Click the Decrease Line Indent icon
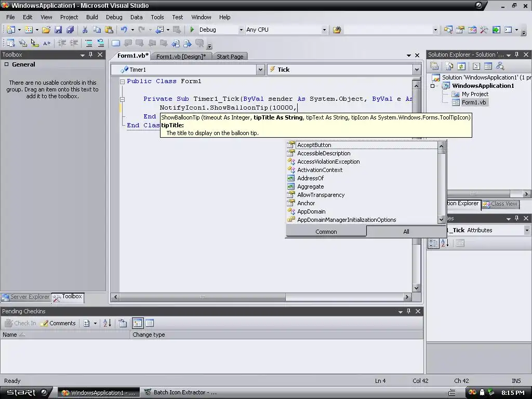532x399 pixels. coord(62,43)
